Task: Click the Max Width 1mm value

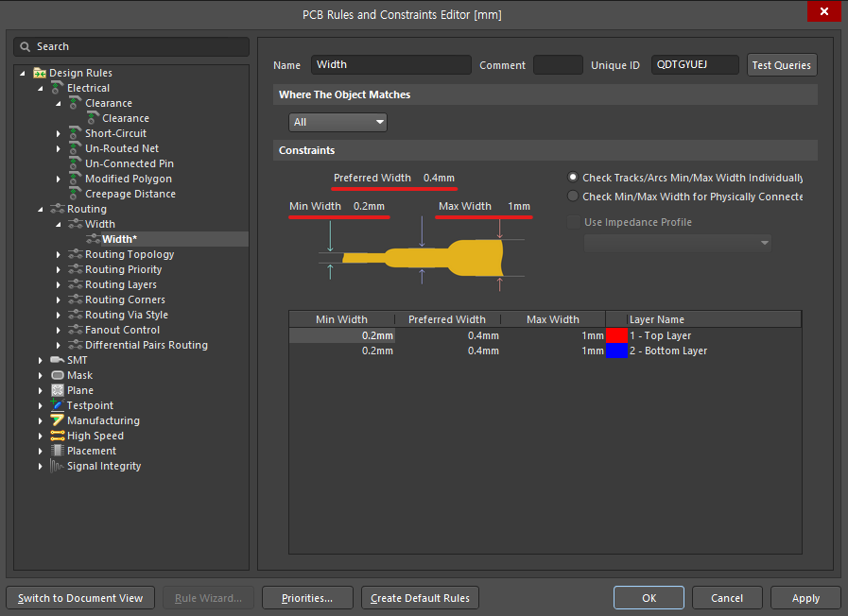Action: coord(519,206)
